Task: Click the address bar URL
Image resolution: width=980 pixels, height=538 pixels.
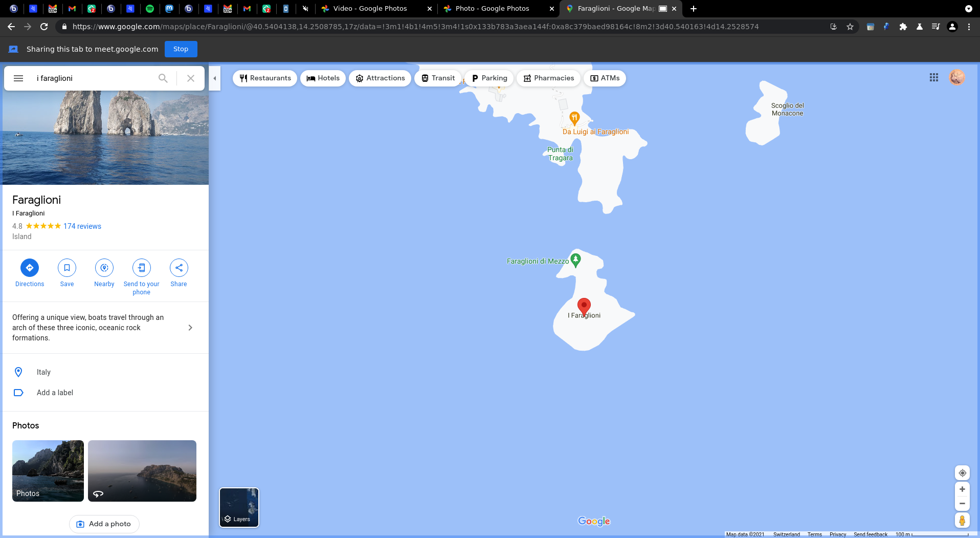Action: click(x=415, y=27)
